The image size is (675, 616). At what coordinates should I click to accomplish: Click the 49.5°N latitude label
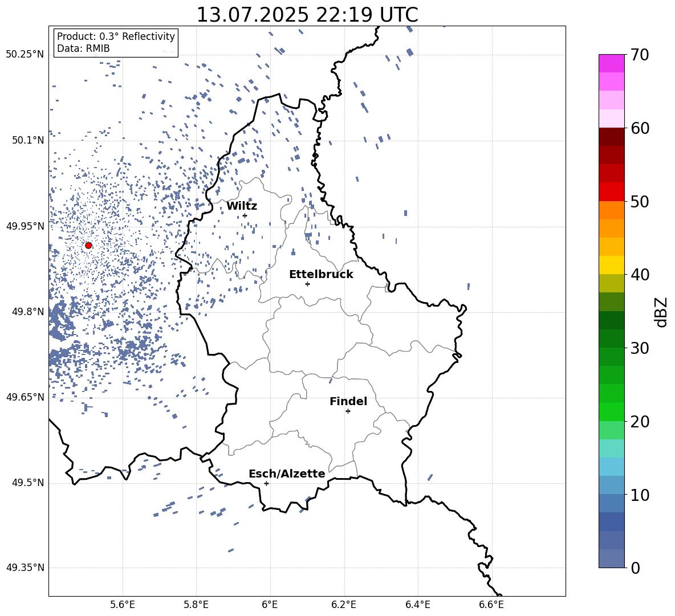(x=28, y=483)
